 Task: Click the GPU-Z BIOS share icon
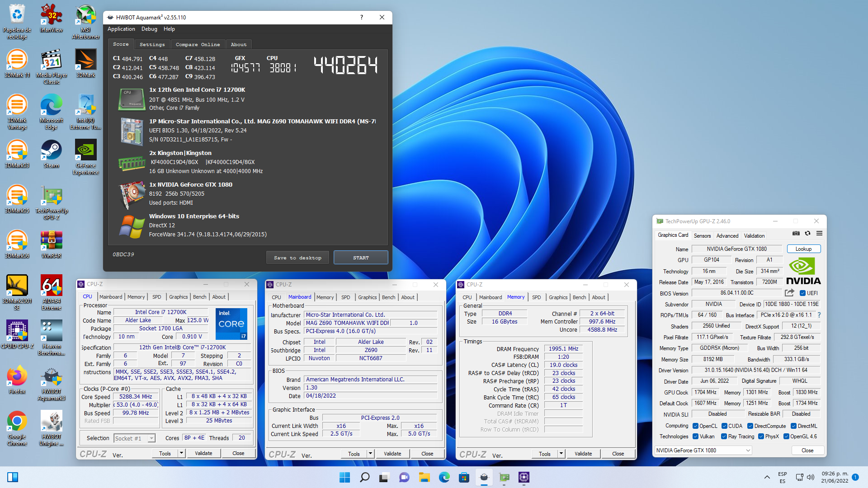(789, 293)
